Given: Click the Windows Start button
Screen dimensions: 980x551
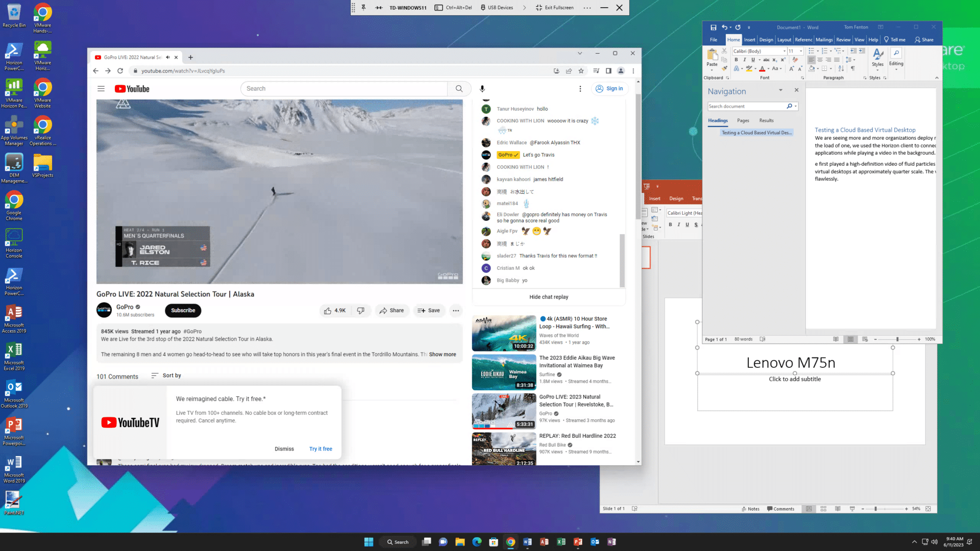Looking at the screenshot, I should pyautogui.click(x=369, y=542).
